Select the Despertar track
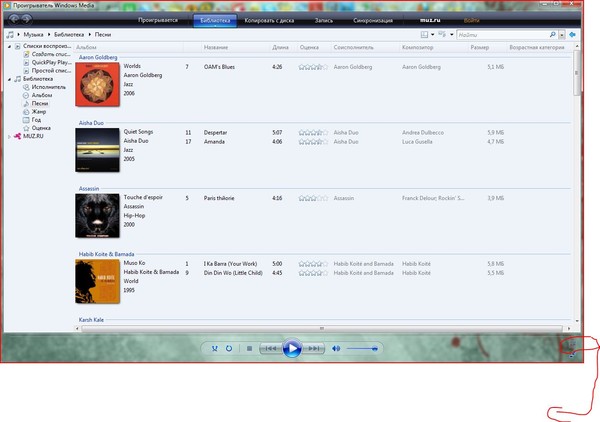Image resolution: width=600 pixels, height=422 pixels. point(215,133)
